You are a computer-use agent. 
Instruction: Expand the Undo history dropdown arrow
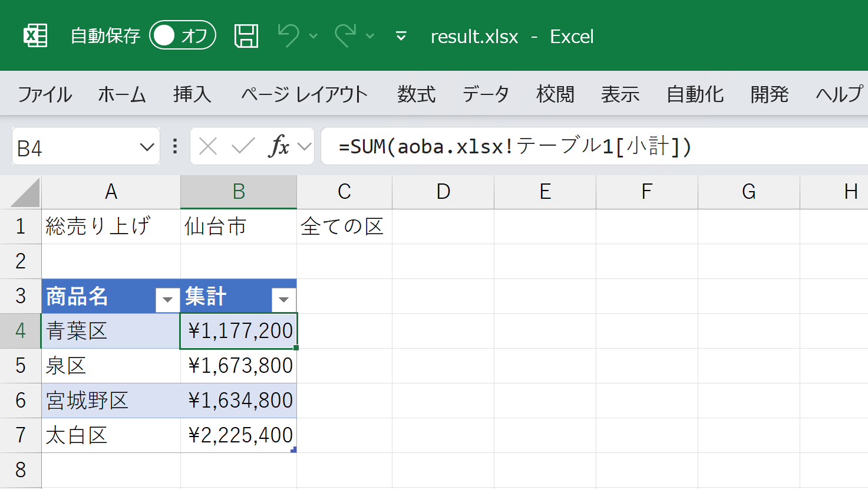(x=313, y=37)
